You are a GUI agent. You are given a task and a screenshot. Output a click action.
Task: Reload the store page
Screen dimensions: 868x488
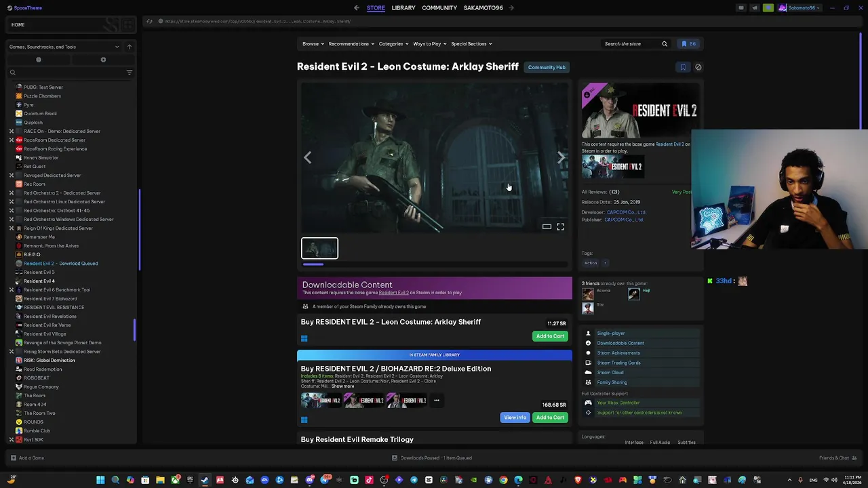(149, 21)
